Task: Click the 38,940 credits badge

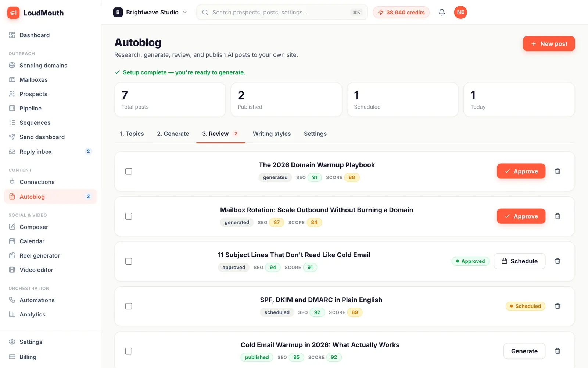Action: 401,12
